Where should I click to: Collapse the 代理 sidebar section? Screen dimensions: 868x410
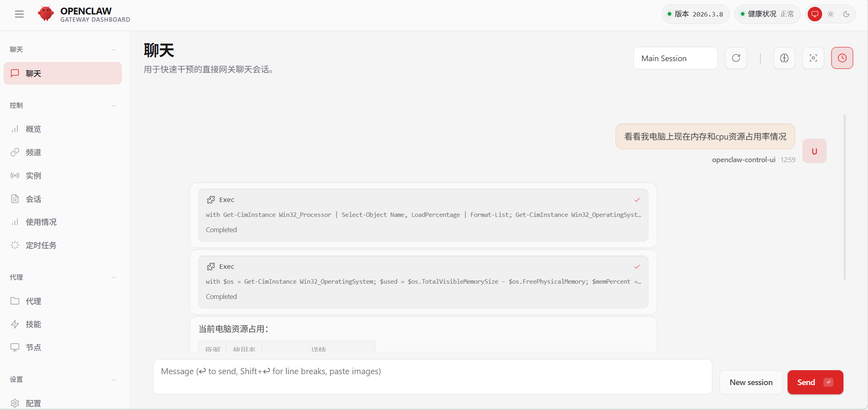(113, 277)
